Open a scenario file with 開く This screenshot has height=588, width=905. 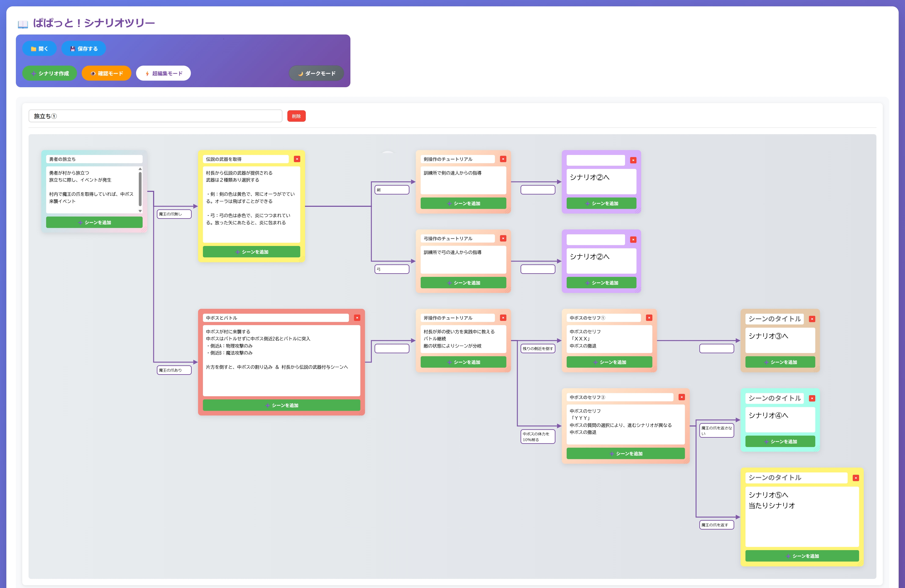[x=39, y=49]
